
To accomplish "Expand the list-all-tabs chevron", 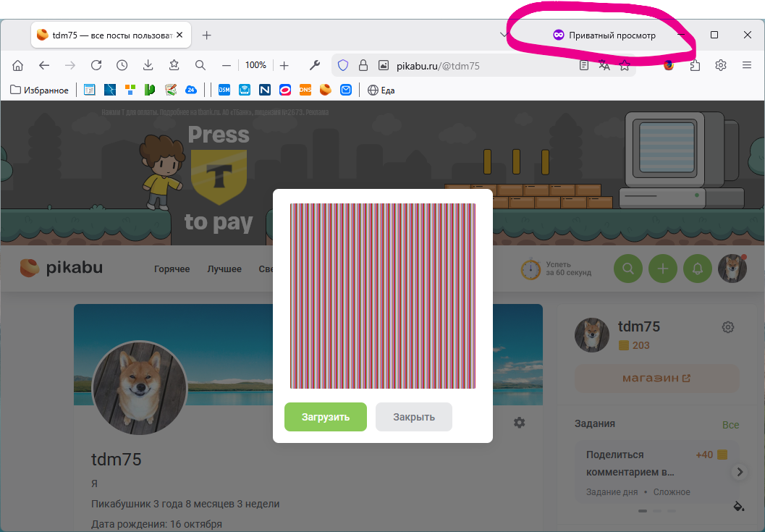I will click(x=504, y=35).
